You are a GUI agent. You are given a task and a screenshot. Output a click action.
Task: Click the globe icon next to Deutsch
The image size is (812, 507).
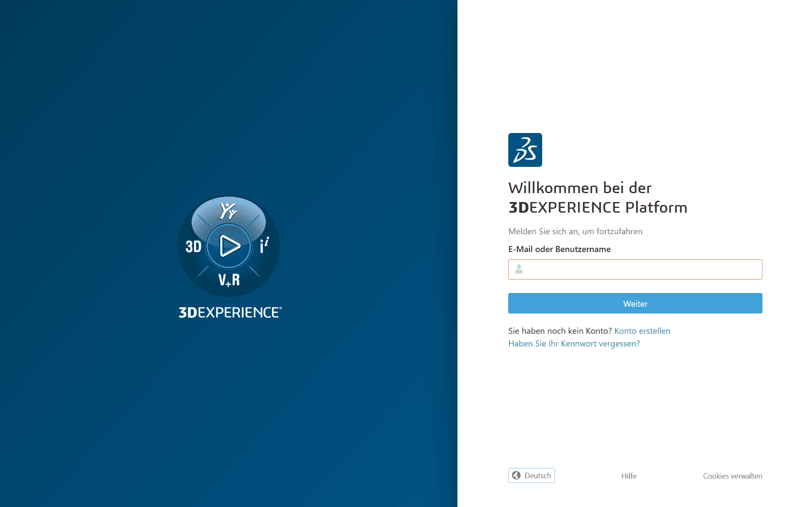pyautogui.click(x=516, y=475)
